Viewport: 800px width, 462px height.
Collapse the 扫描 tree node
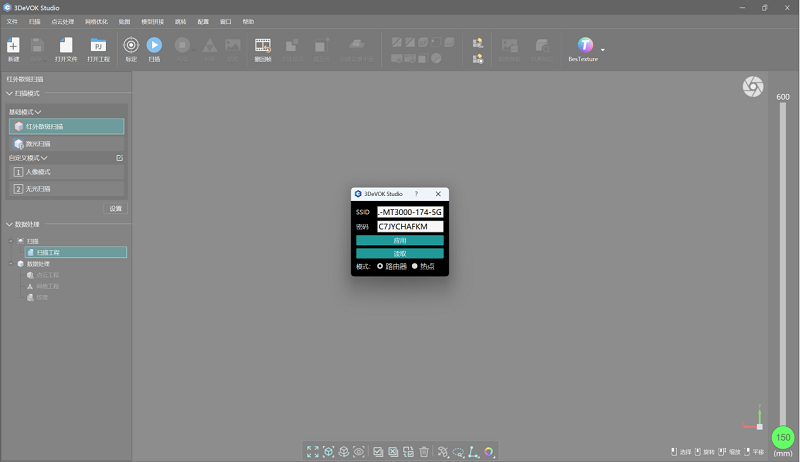coord(11,241)
